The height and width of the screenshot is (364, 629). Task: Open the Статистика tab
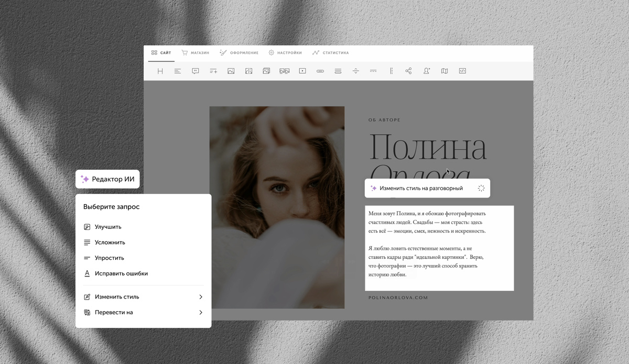(x=330, y=53)
